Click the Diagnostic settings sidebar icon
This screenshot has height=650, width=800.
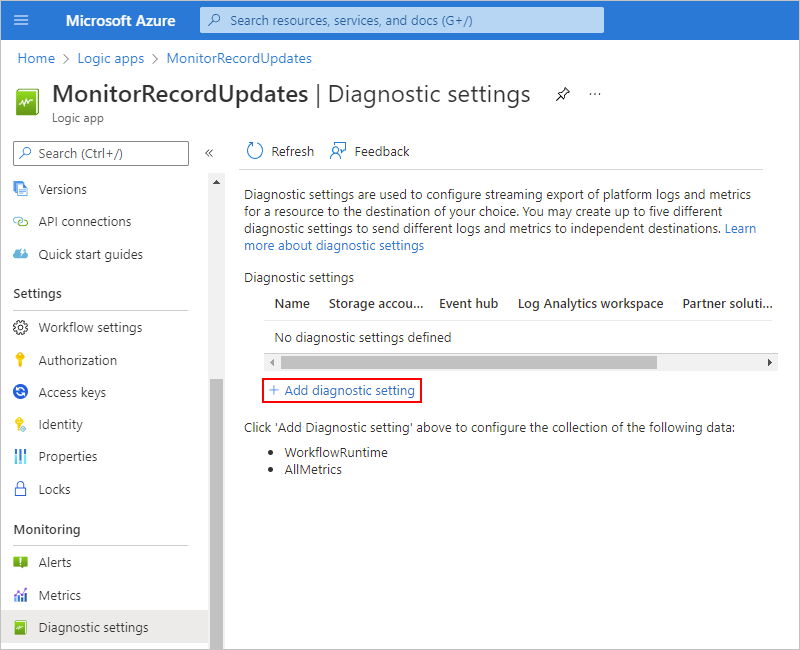pos(20,627)
